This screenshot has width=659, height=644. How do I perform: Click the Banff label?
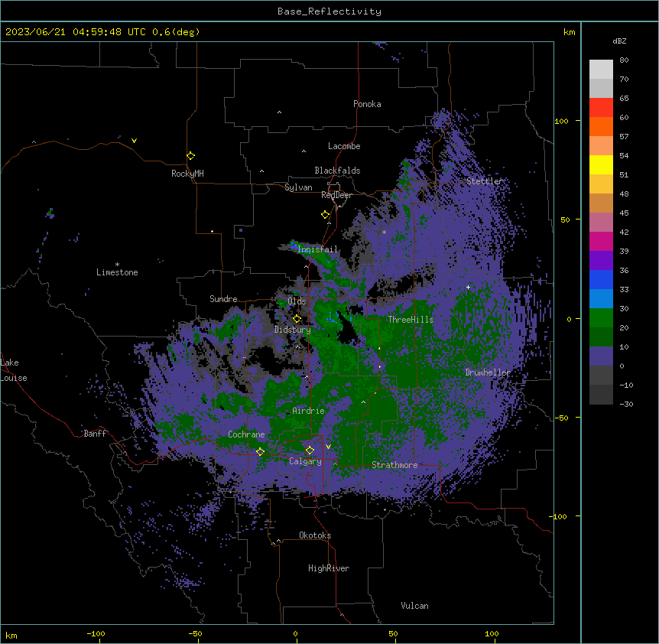coord(95,434)
